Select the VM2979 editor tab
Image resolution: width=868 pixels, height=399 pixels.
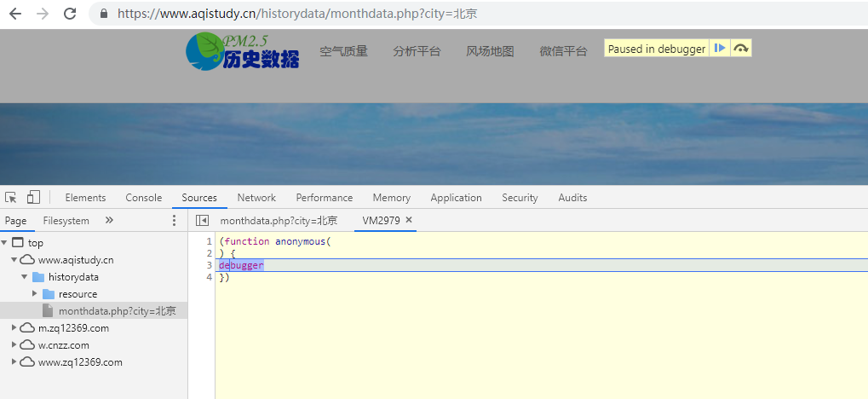click(381, 221)
